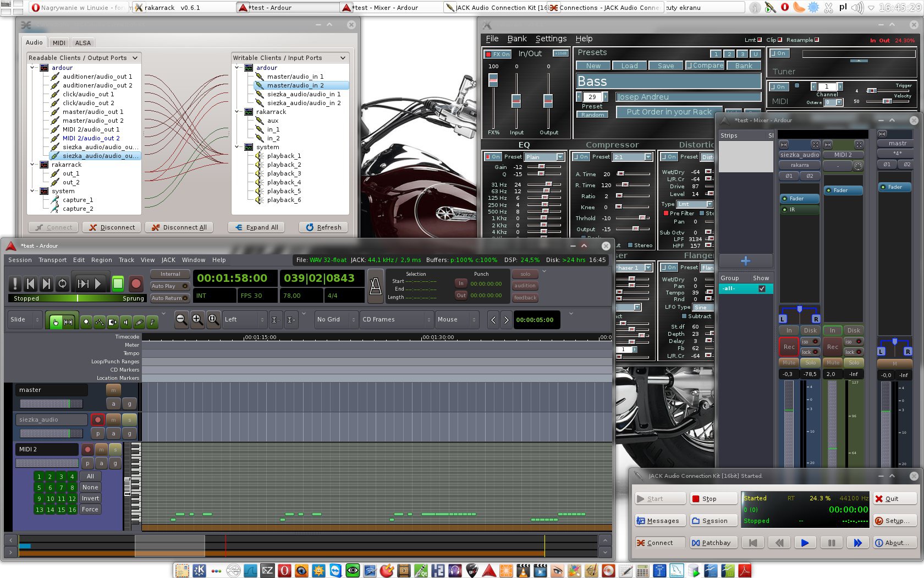This screenshot has height=578, width=924.
Task: Play the selected range in Ardour
Action: coord(82,283)
